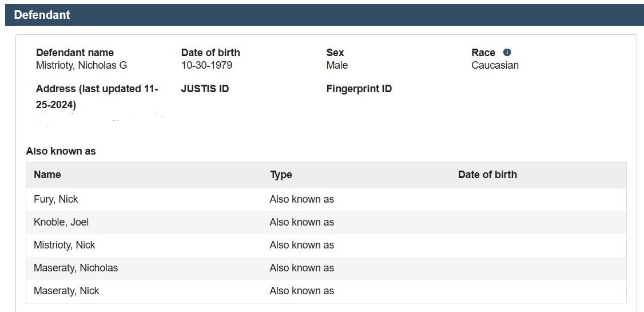The image size is (644, 312).
Task: Click the Defendant section header
Action: point(324,15)
